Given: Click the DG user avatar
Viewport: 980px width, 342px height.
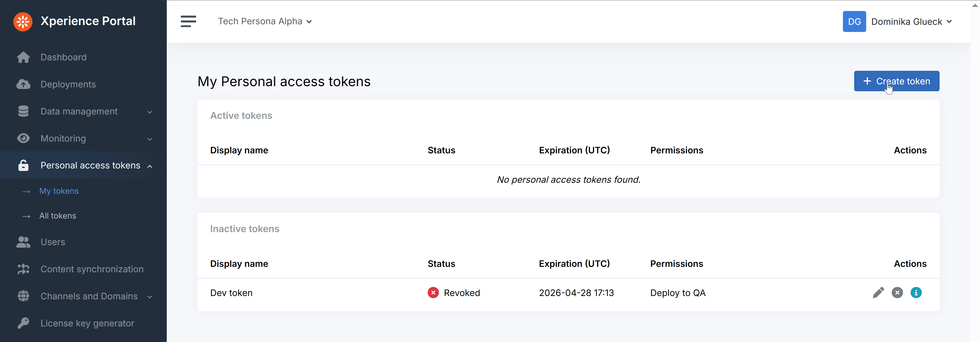Looking at the screenshot, I should (854, 22).
